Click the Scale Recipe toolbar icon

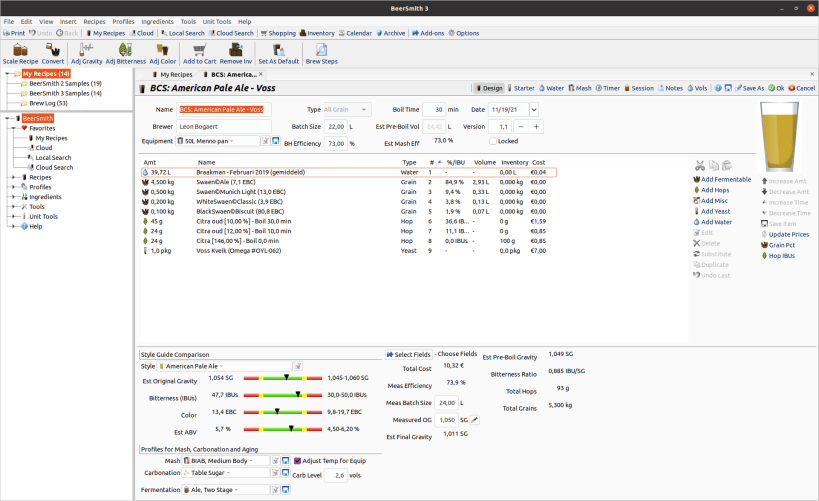pyautogui.click(x=20, y=50)
